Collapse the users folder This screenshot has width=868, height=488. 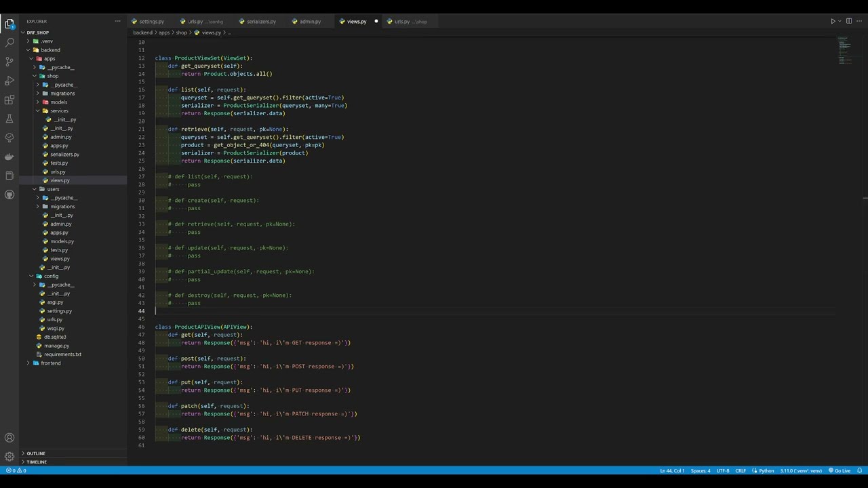pos(53,189)
